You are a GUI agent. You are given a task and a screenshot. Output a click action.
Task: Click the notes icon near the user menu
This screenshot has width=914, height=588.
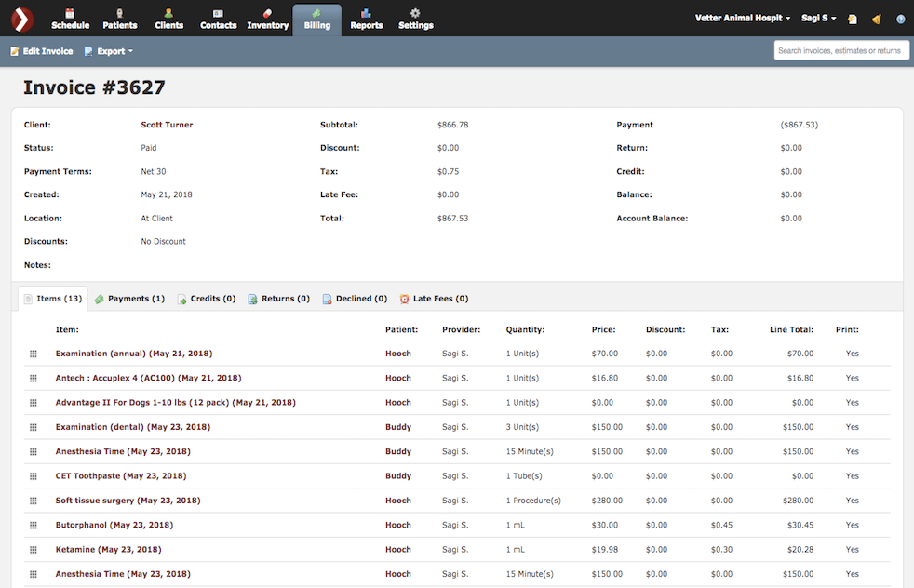click(x=852, y=18)
